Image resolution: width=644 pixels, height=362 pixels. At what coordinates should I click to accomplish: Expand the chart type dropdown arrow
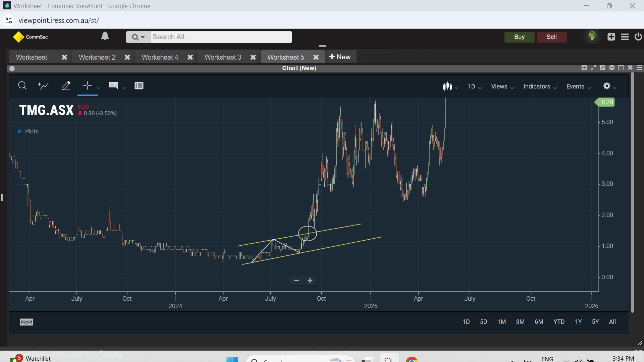tap(457, 88)
